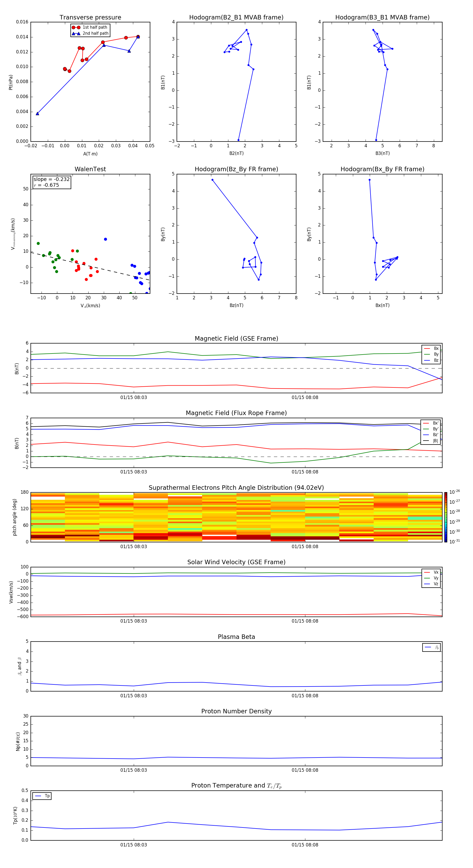The width and height of the screenshot is (473, 868).
Task: Click the Np(#/cc) y-axis label
Action: click(18, 741)
